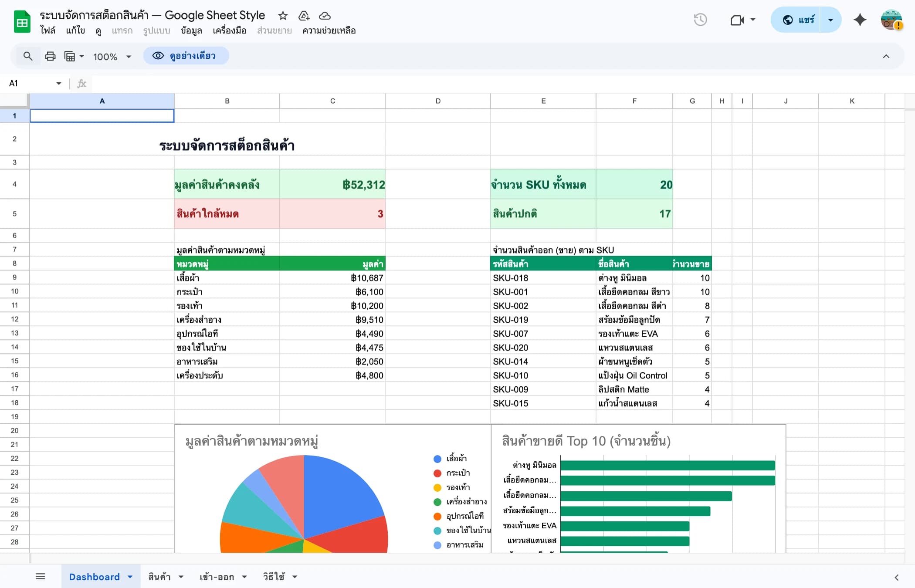Screen dimensions: 915x588
Task: Click the cloud save status icon
Action: pyautogui.click(x=325, y=15)
